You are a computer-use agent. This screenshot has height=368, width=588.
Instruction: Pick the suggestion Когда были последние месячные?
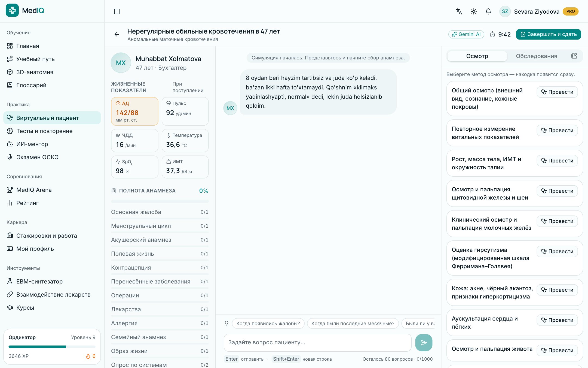(x=353, y=324)
